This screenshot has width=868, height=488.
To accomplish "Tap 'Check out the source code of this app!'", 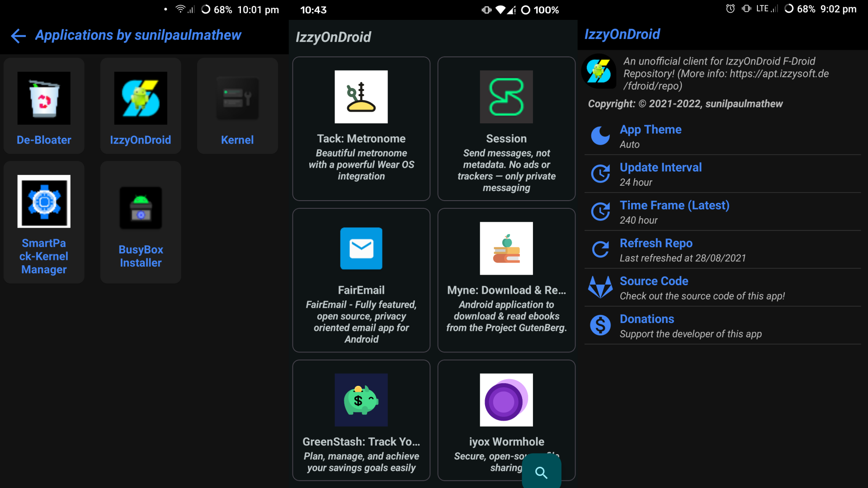I will point(702,296).
